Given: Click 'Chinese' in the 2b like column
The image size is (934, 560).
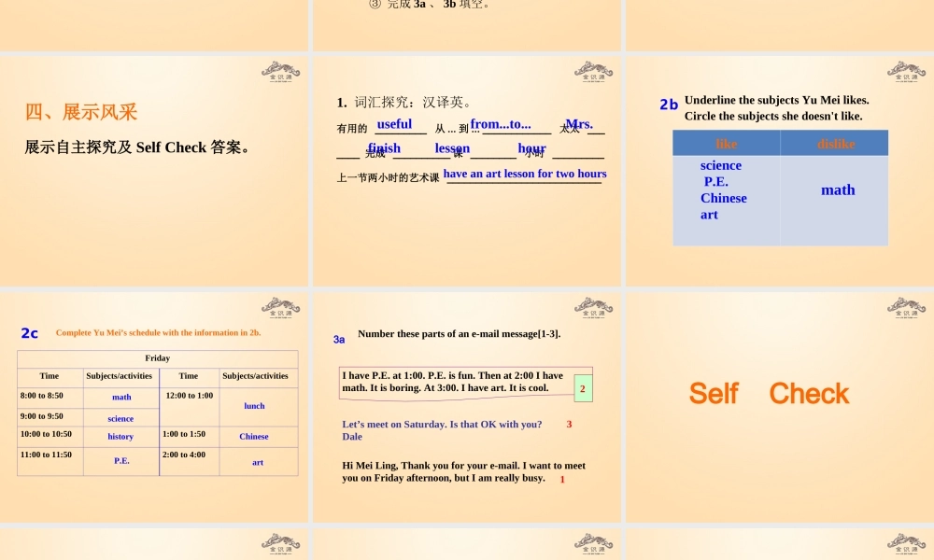Looking at the screenshot, I should pyautogui.click(x=723, y=198).
